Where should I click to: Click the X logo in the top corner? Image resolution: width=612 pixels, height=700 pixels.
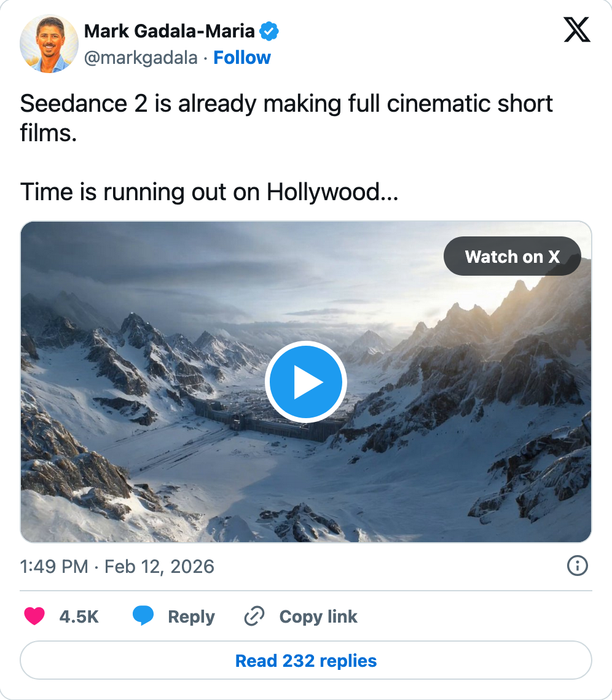(x=576, y=30)
